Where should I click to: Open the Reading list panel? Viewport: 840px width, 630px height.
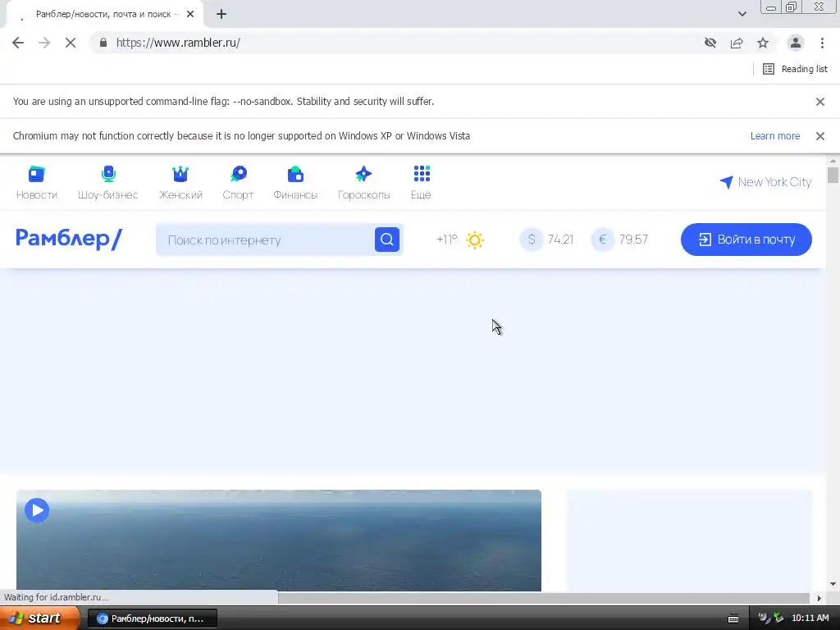[x=795, y=69]
